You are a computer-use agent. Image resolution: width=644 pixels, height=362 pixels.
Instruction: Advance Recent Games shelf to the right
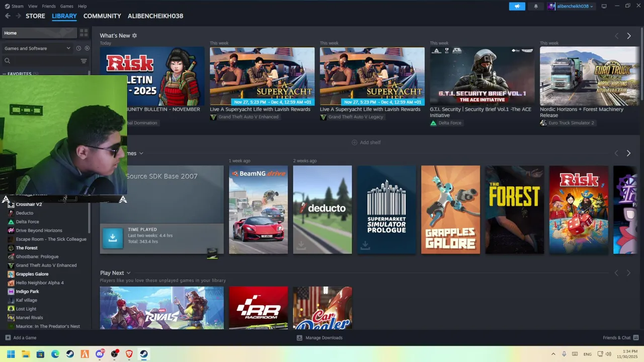pos(628,153)
